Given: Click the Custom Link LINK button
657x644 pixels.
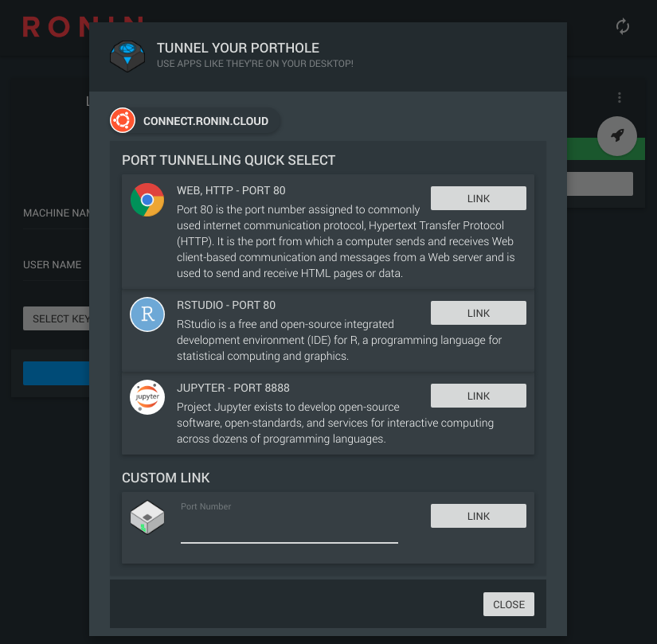Looking at the screenshot, I should pos(479,517).
